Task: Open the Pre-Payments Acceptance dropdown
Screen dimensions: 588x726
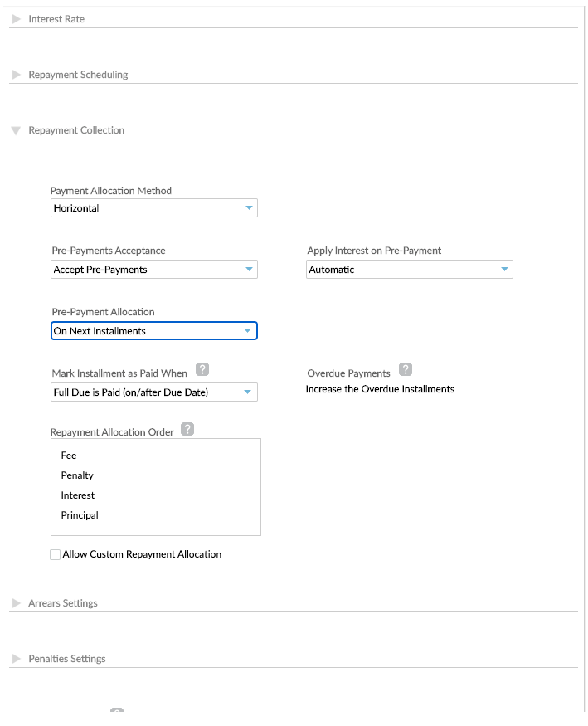Action: (x=153, y=269)
